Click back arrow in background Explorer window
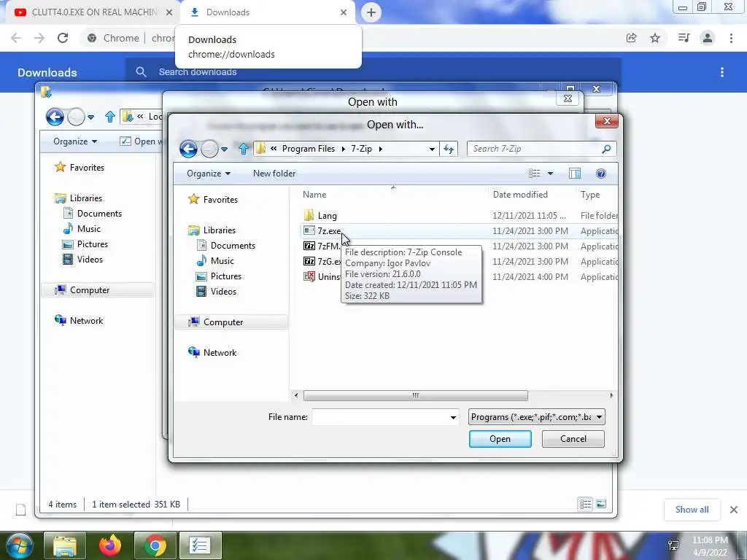The image size is (747, 560). 55,117
